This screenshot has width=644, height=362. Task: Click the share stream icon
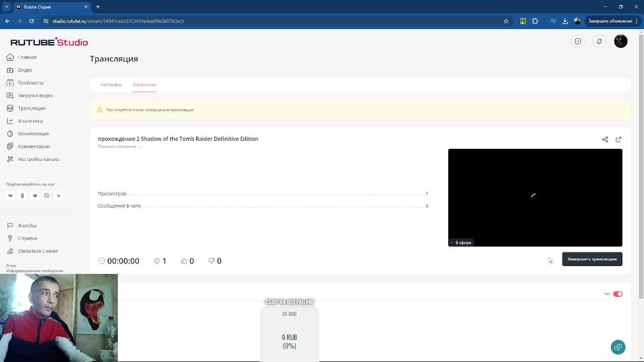[x=605, y=139]
